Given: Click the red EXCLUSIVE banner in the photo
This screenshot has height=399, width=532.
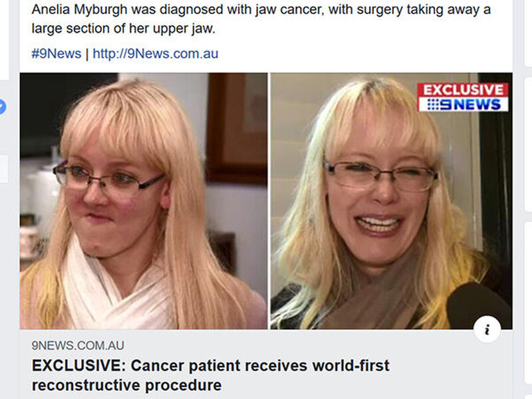Looking at the screenshot, I should (x=463, y=90).
